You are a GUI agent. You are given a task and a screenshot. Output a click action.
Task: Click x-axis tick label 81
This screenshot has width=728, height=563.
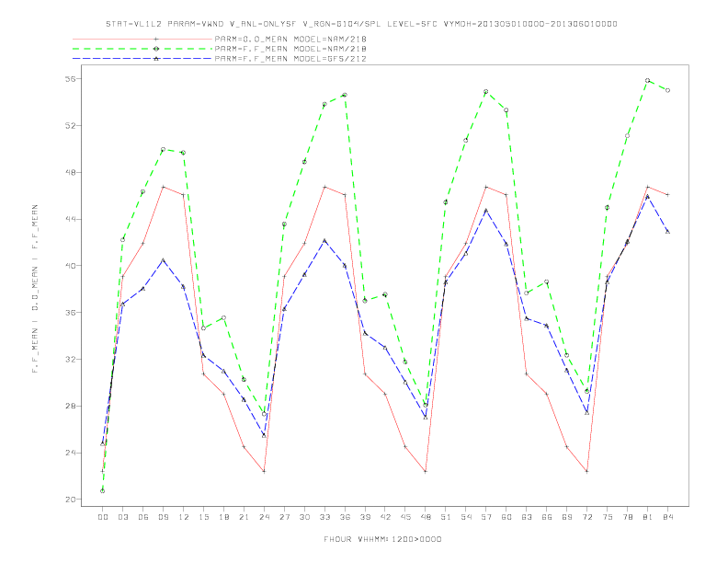pyautogui.click(x=648, y=517)
